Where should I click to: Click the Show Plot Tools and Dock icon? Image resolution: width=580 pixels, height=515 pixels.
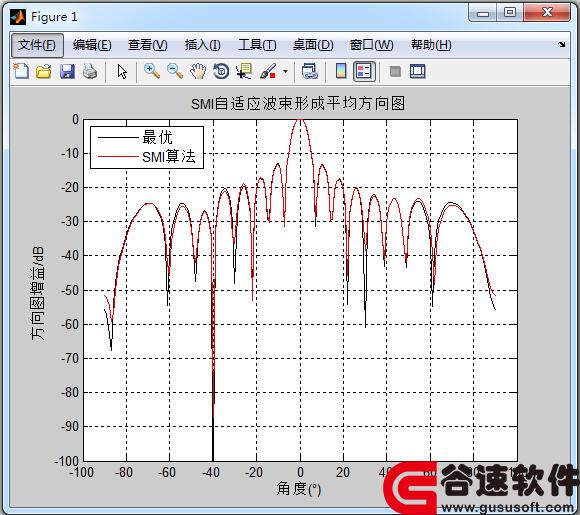tap(418, 71)
